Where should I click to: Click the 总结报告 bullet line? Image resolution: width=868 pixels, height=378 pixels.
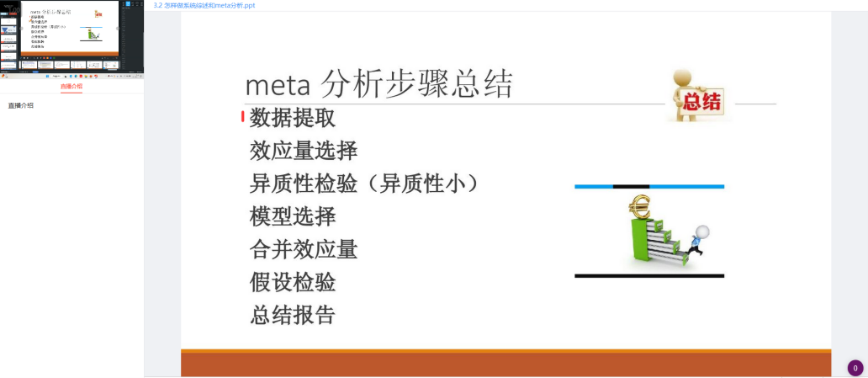[293, 315]
